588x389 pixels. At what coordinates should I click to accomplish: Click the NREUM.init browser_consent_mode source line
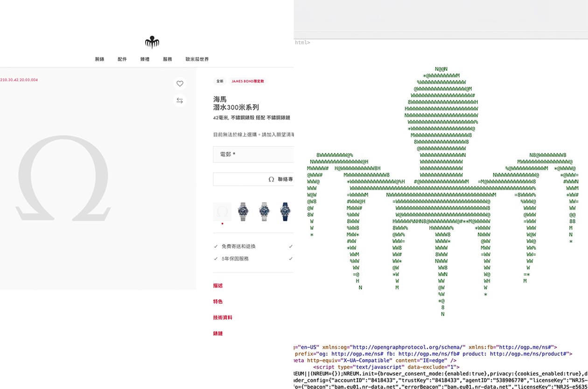click(441, 374)
